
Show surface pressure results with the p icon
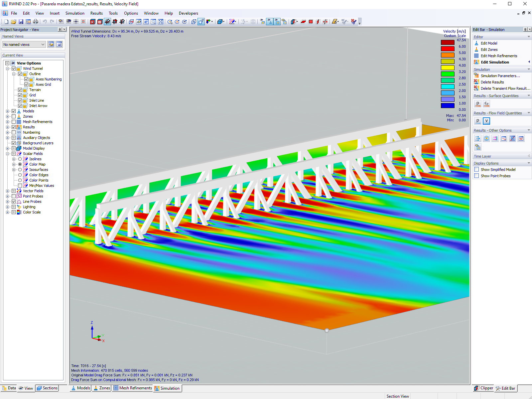(x=478, y=104)
